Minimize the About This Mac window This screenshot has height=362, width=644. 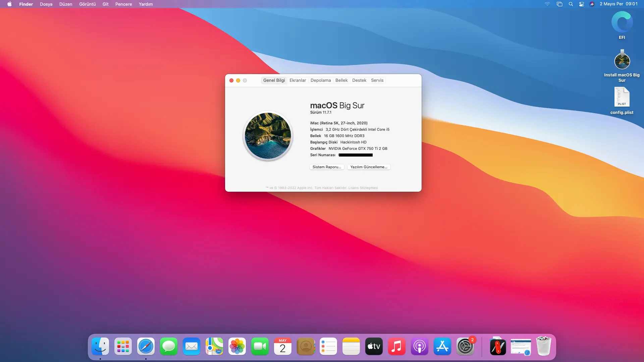(x=238, y=80)
